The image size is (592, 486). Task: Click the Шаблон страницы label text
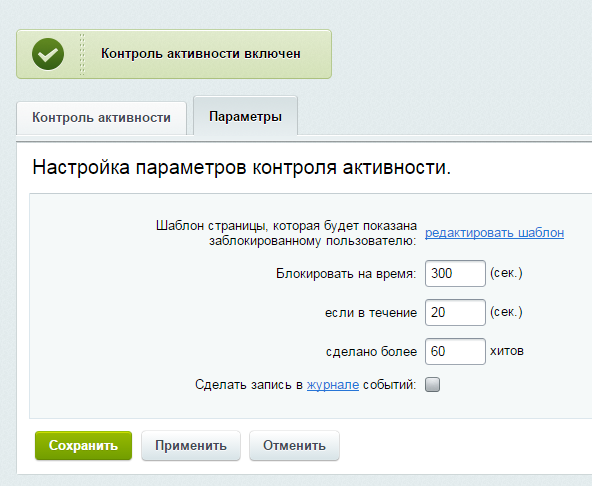pos(286,233)
